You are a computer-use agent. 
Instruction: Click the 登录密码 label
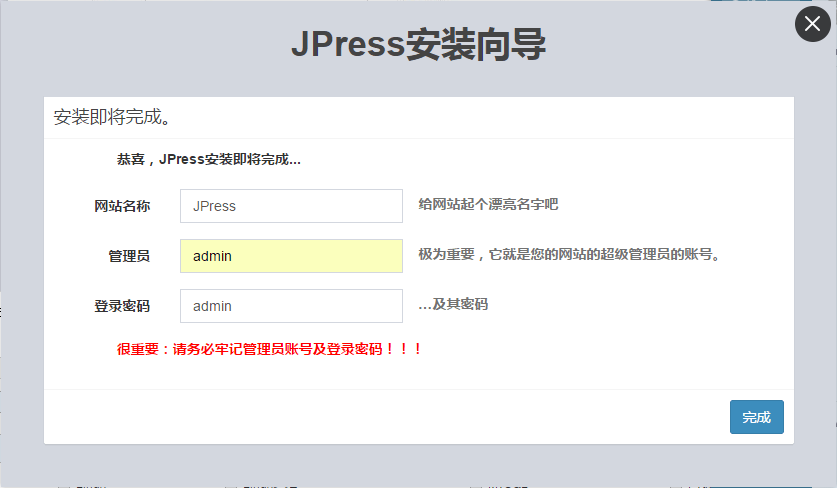[x=122, y=306]
